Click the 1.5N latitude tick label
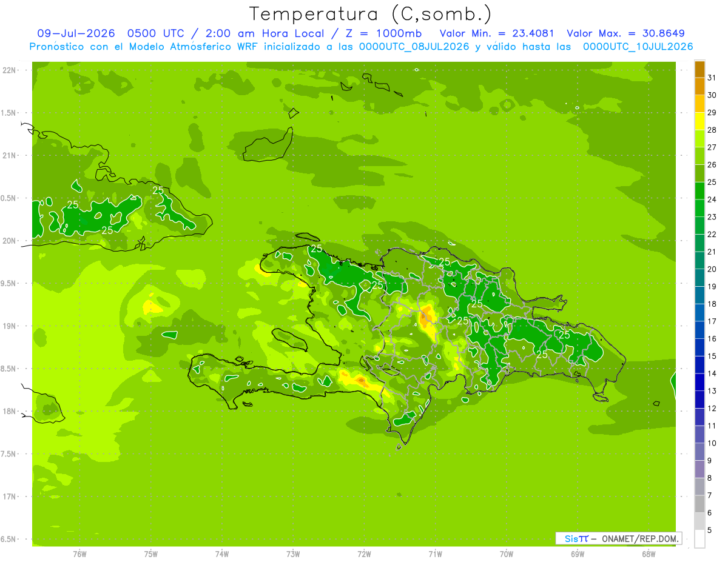728x562 pixels. click(x=8, y=113)
